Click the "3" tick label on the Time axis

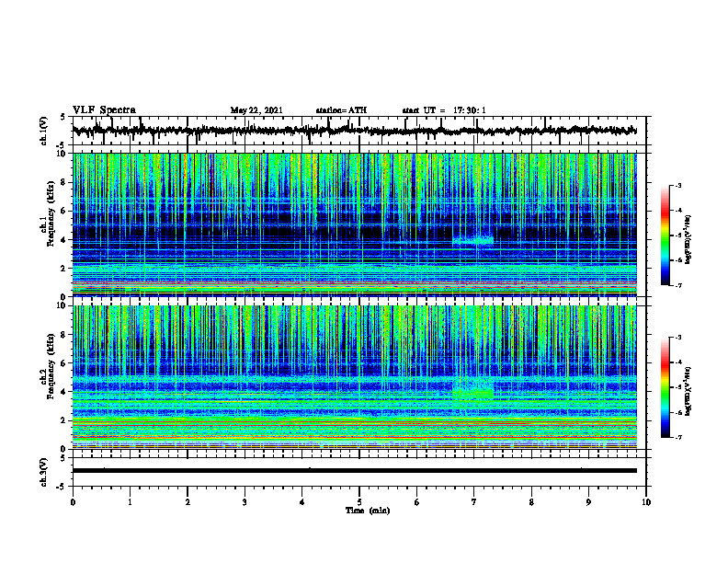[x=245, y=502]
